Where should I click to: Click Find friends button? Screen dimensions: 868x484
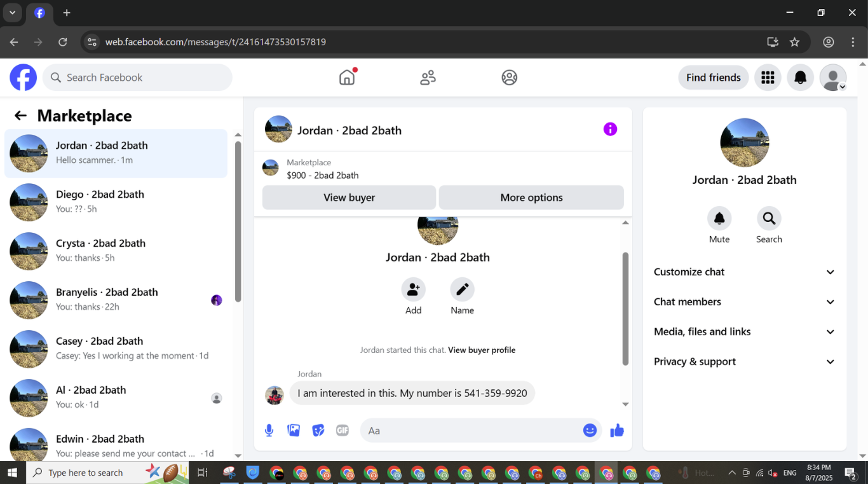pyautogui.click(x=714, y=78)
